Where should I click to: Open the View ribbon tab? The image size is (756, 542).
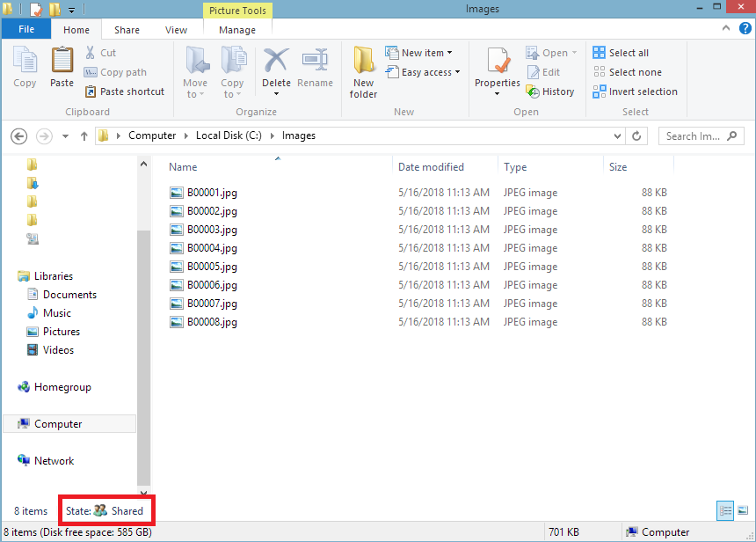click(x=176, y=30)
